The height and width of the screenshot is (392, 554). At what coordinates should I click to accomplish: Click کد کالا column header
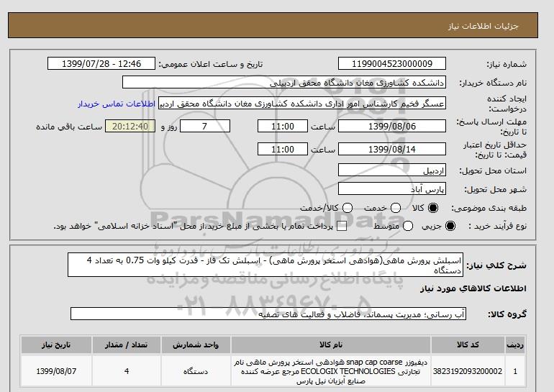(x=468, y=345)
